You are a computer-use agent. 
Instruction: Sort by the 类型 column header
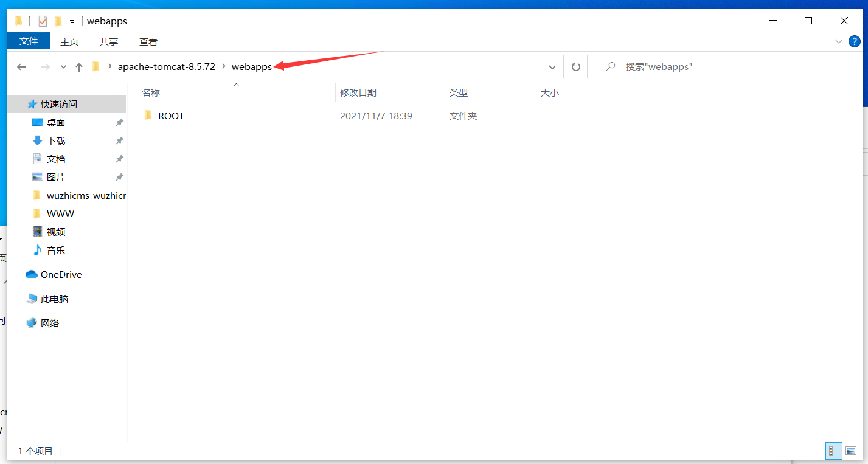point(490,92)
